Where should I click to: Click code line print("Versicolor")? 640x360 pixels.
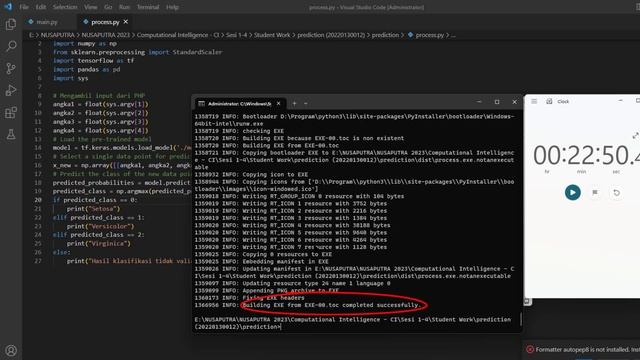pos(100,226)
